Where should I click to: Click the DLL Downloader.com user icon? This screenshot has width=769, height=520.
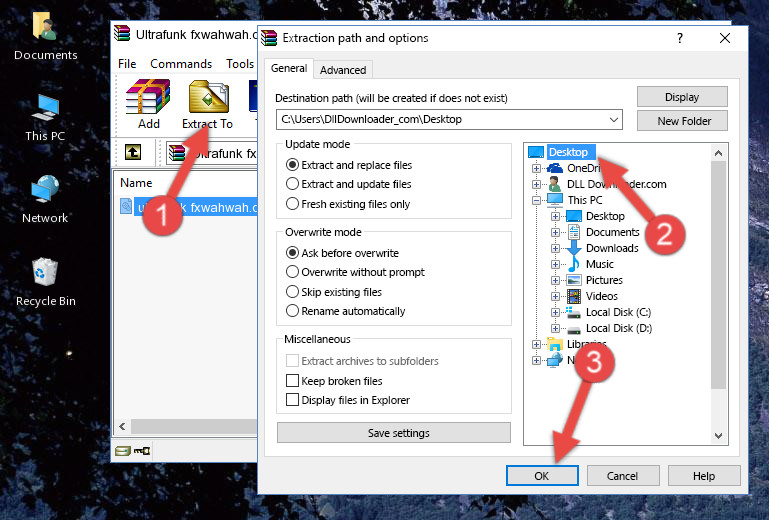click(555, 184)
